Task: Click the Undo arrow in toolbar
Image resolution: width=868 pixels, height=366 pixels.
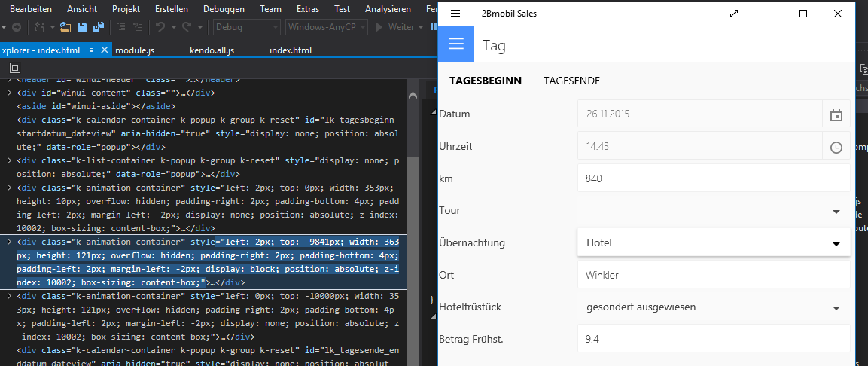Action: pos(160,27)
